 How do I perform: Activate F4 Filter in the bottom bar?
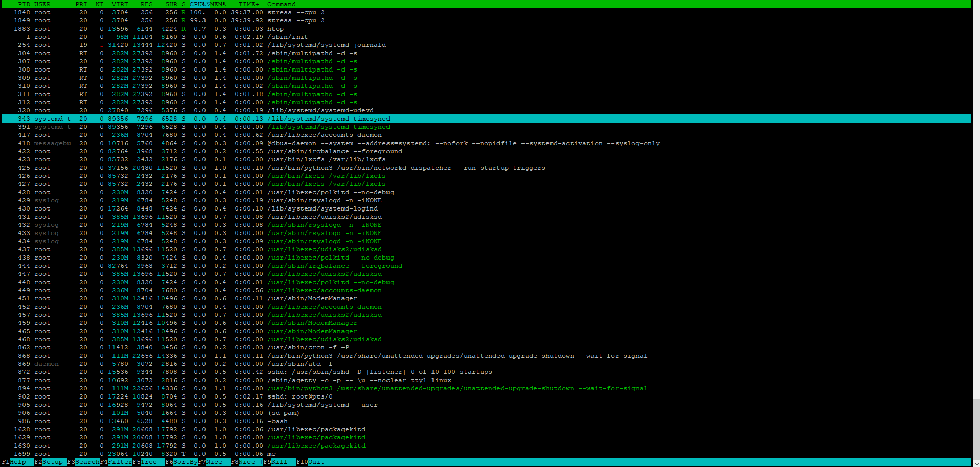[116, 462]
